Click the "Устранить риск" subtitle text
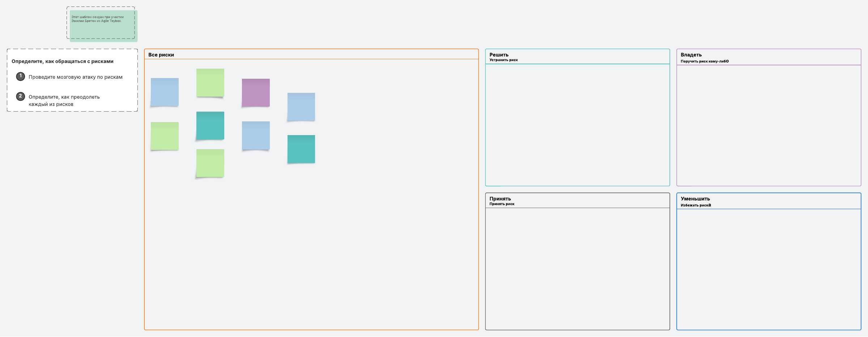This screenshot has height=337, width=868. pos(503,60)
